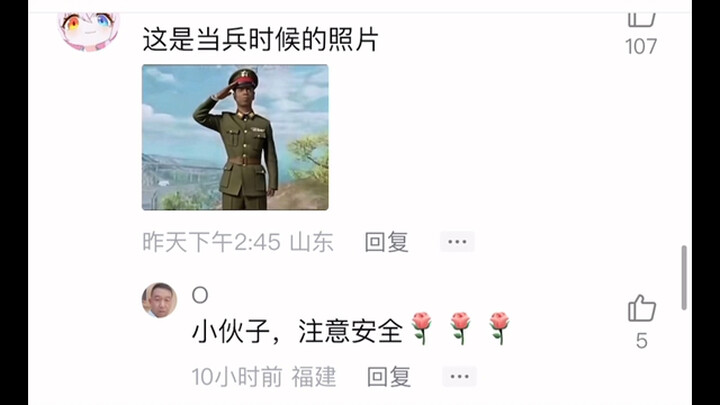
Task: Select the comment text 这是当兵时候的照片
Action: (260, 39)
